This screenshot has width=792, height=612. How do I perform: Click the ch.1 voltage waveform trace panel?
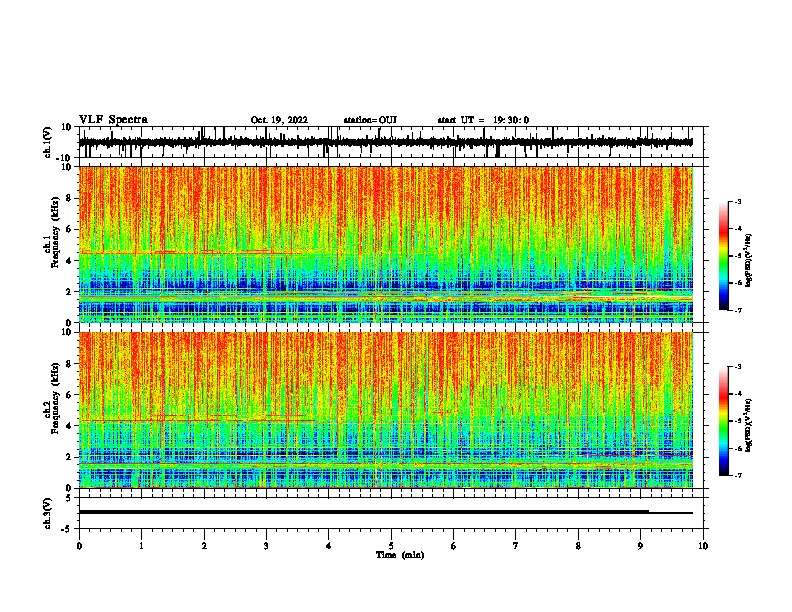391,142
